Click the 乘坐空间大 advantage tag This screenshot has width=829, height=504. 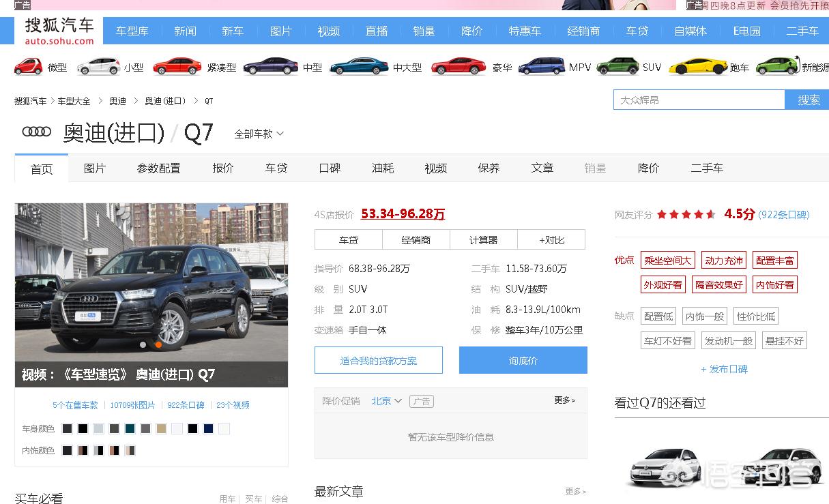668,261
